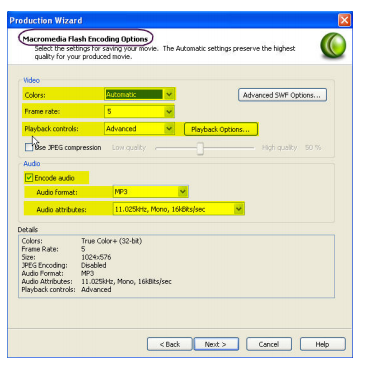Open the Audio format dropdown set to MP3
Image resolution: width=376 pixels, height=371 pixels.
[x=150, y=192]
